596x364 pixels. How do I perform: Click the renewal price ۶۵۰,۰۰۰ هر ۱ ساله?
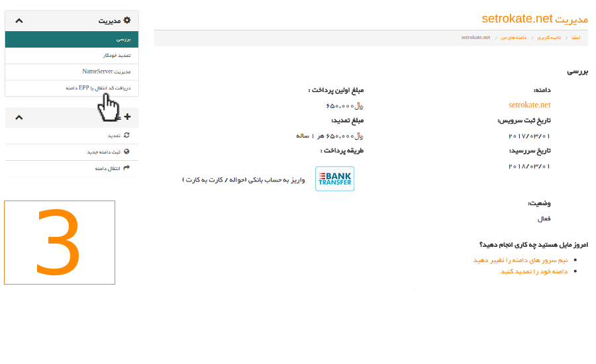point(330,136)
